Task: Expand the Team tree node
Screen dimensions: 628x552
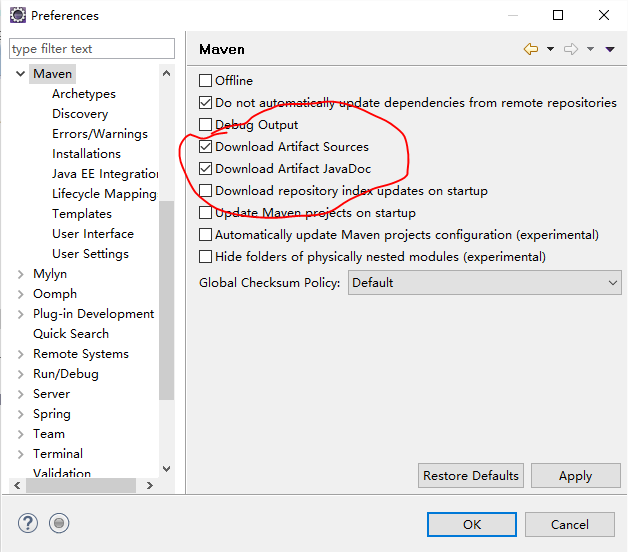Action: 20,434
